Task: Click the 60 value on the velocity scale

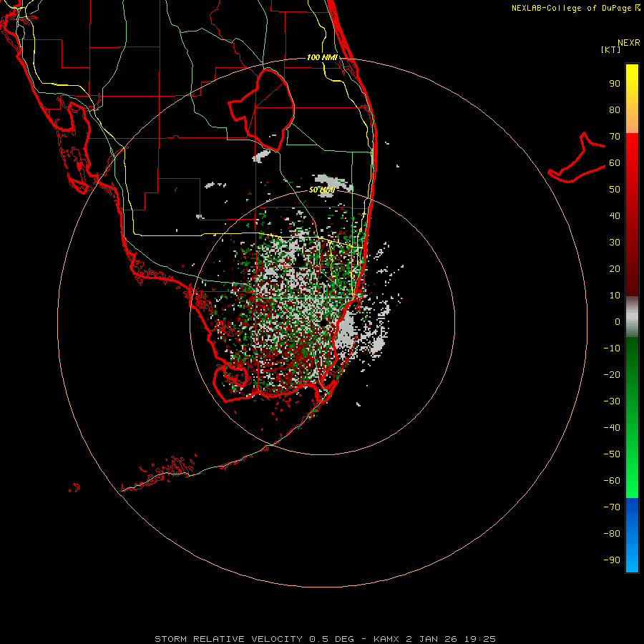Action: 615,162
